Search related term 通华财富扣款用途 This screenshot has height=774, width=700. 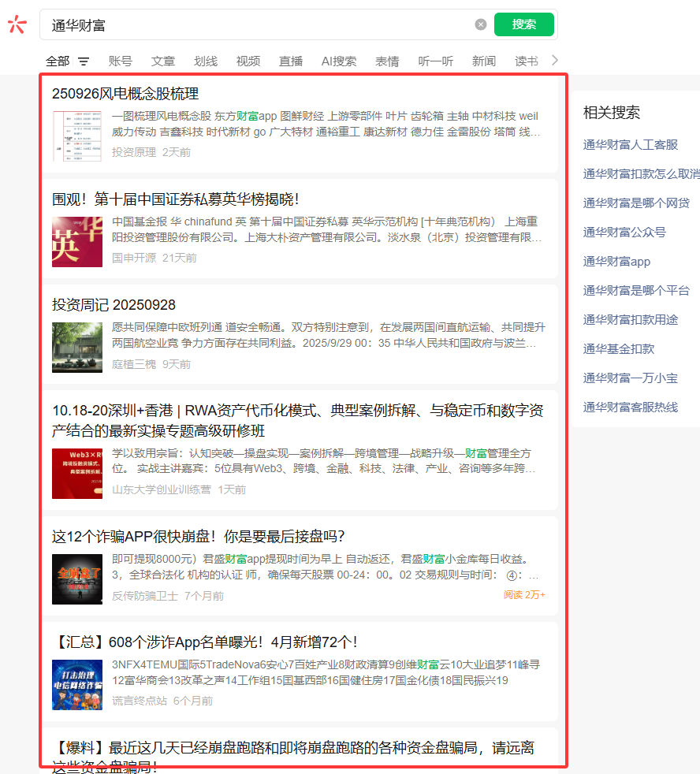click(x=631, y=319)
